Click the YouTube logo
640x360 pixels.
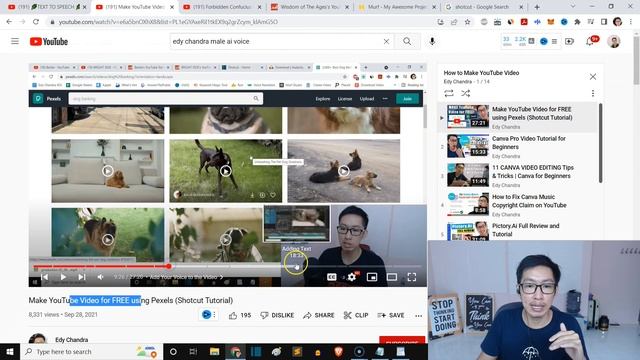pyautogui.click(x=49, y=41)
